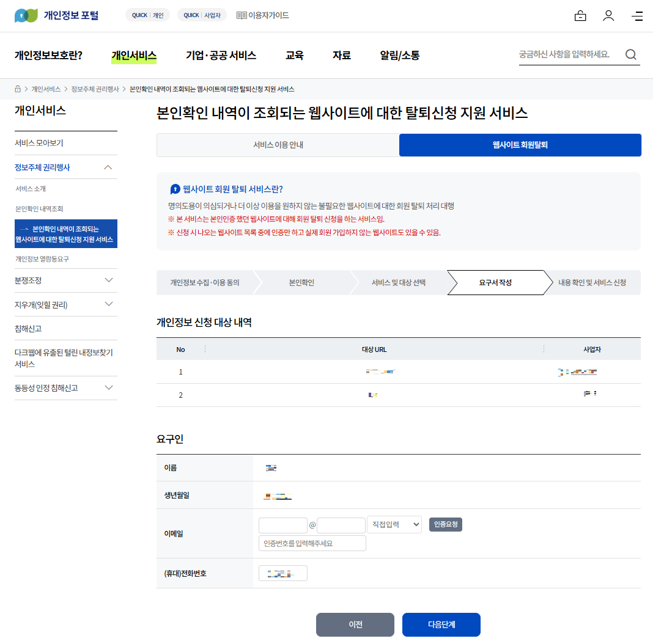Switch to the 서비스 이용 안내 tab
The width and height of the screenshot is (653, 644).
278,145
